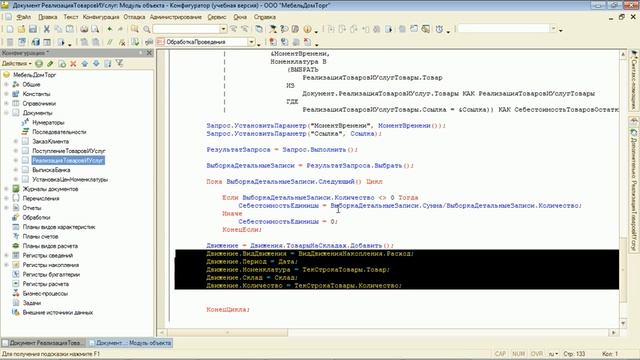Open the Синтакс-помощник side tab

pos(634,81)
